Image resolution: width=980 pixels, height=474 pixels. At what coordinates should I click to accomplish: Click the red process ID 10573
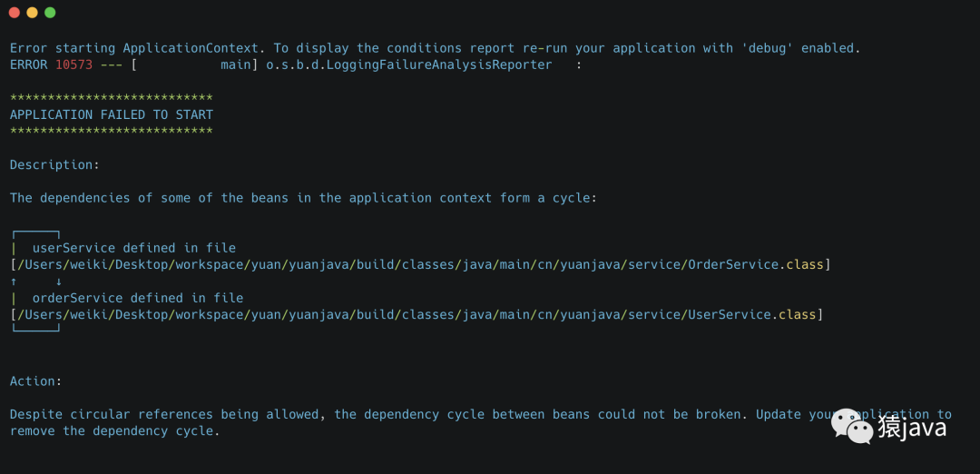click(73, 64)
